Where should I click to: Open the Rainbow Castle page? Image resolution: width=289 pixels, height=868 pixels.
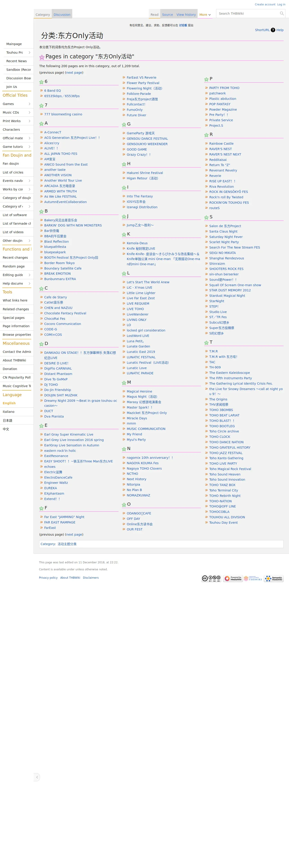[x=221, y=144]
